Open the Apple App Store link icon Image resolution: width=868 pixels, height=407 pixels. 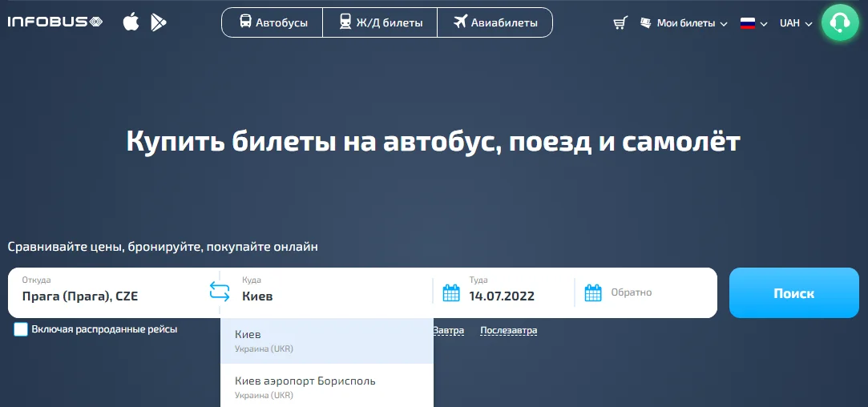pos(131,22)
